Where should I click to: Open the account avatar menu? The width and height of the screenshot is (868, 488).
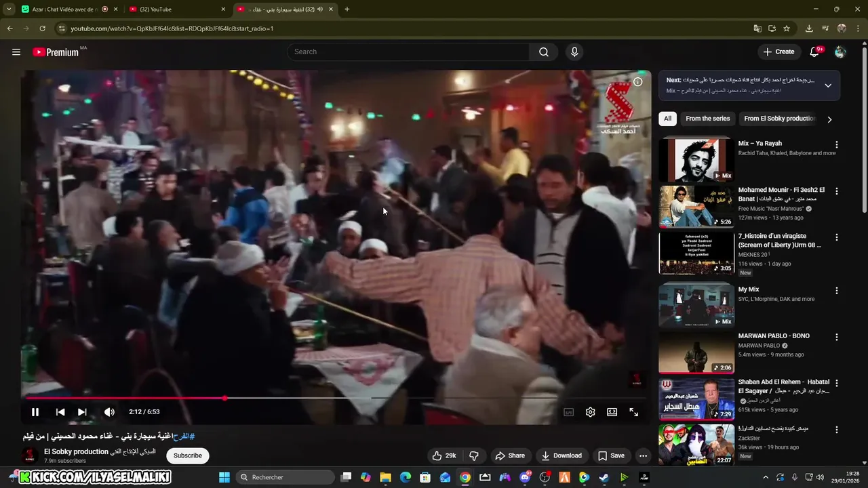click(840, 52)
